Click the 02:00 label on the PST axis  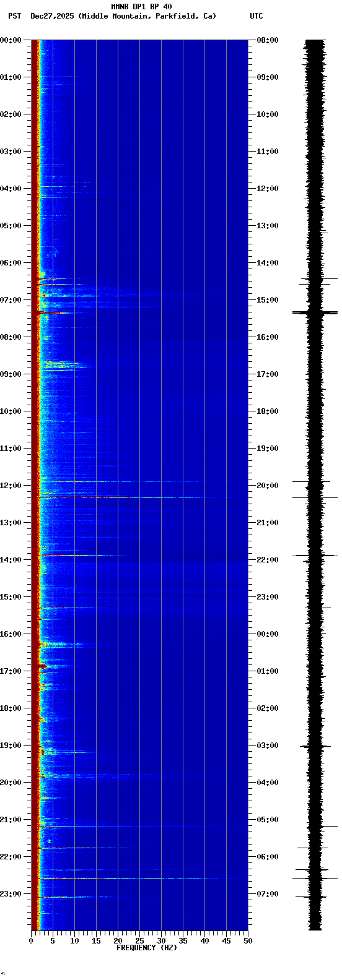(11, 114)
